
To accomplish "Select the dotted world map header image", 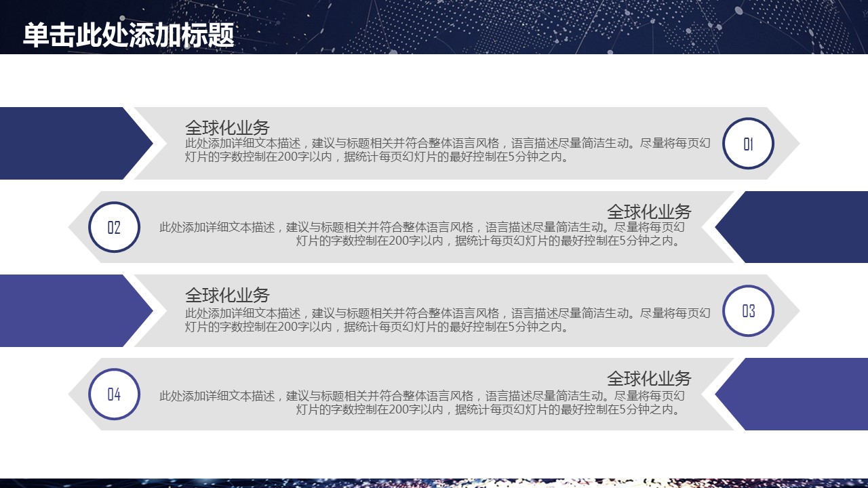I will coord(542,27).
